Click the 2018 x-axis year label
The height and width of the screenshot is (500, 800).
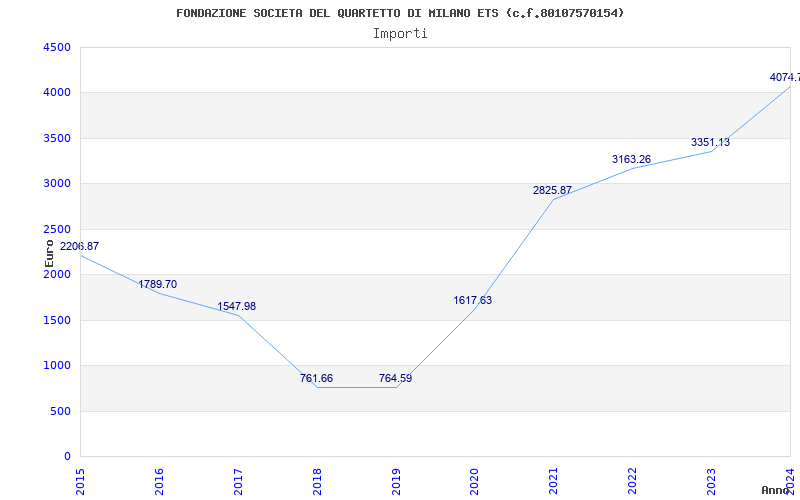pyautogui.click(x=317, y=481)
